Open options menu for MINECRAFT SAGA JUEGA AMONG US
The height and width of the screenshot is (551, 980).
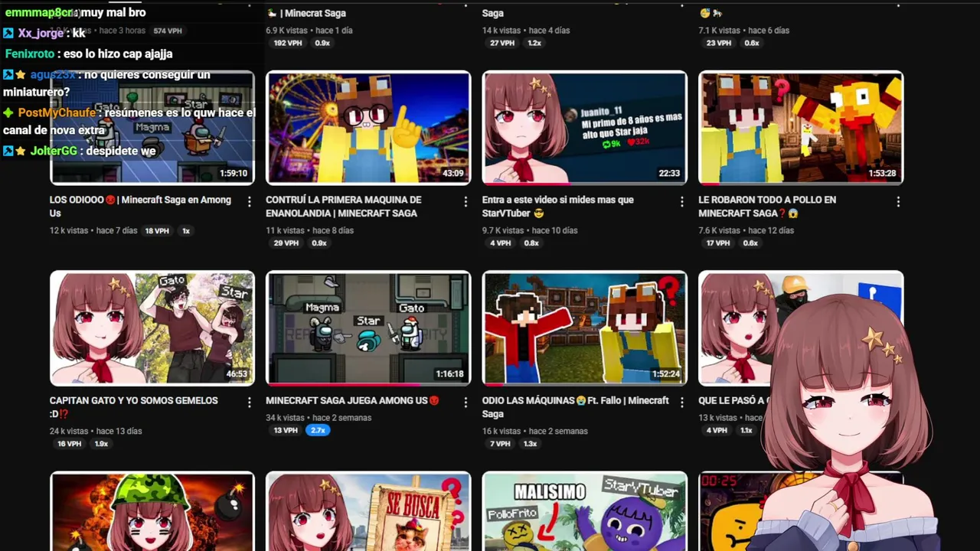pyautogui.click(x=465, y=403)
